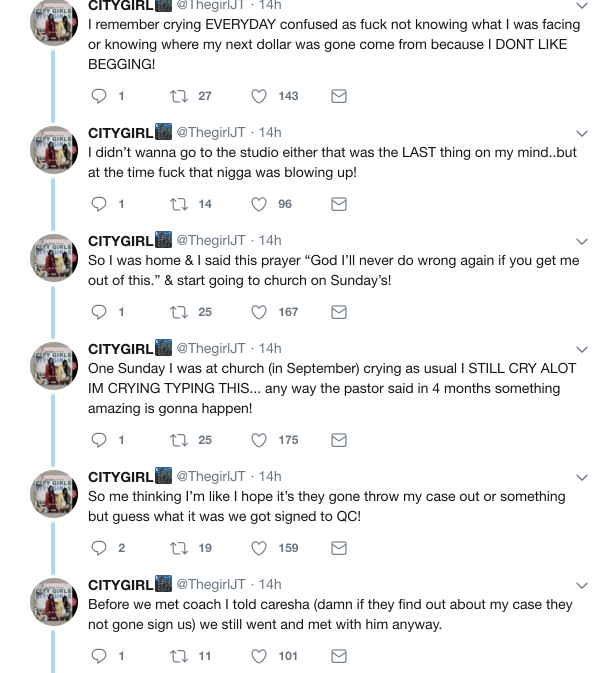Share the pastor tweet via message icon
The width and height of the screenshot is (614, 673).
339,440
